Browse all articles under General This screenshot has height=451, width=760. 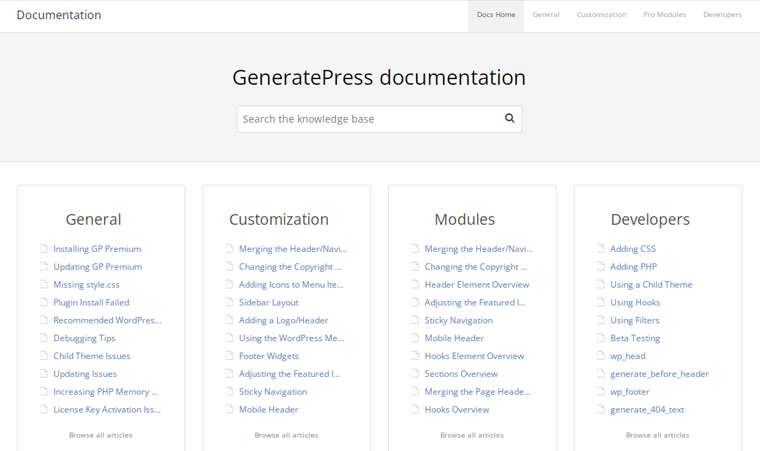click(x=100, y=435)
